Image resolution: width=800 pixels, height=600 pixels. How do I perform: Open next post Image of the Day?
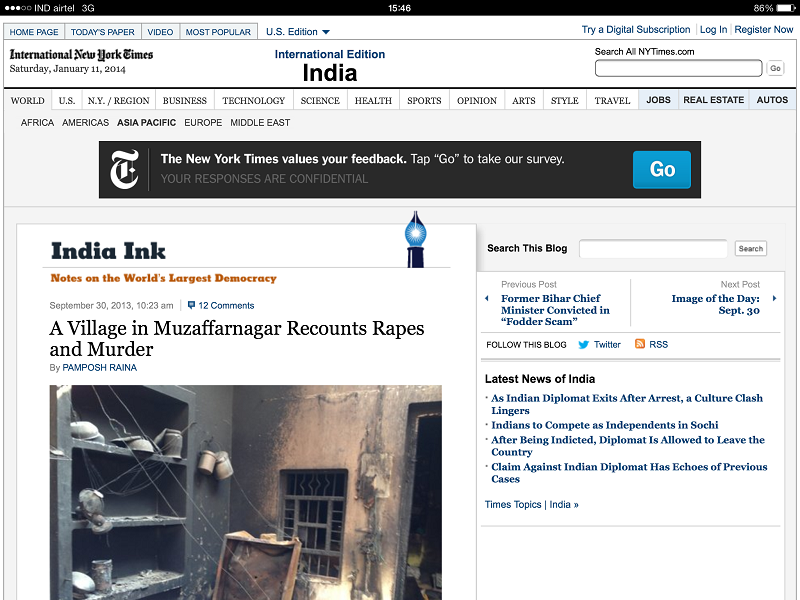tap(715, 304)
